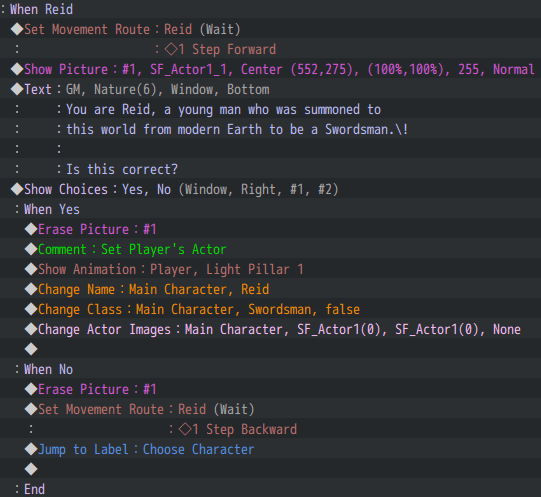Select 'Set Movement Route: Reid (Wait)' under When No

(270, 409)
